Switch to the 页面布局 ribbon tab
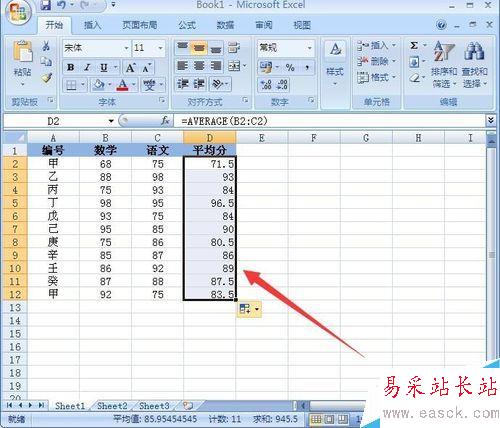The height and width of the screenshot is (428, 500). 140,25
